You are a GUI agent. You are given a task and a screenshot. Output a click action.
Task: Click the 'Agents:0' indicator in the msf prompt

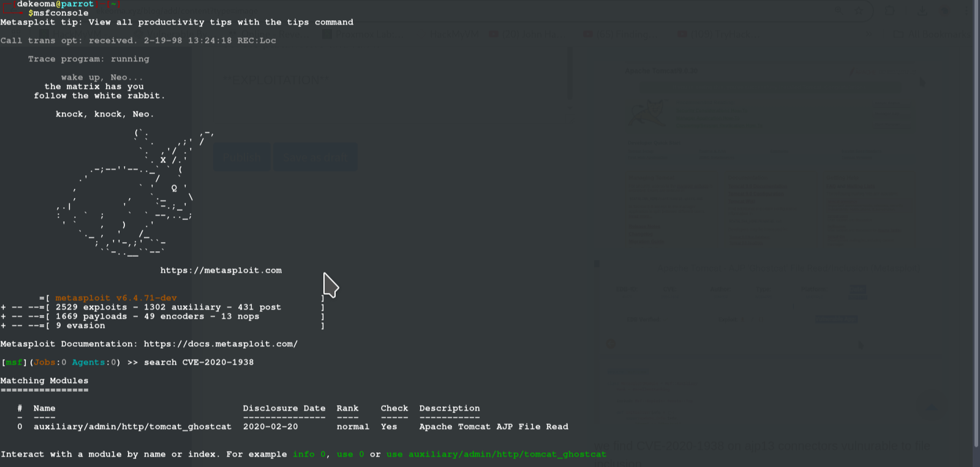[x=94, y=362]
